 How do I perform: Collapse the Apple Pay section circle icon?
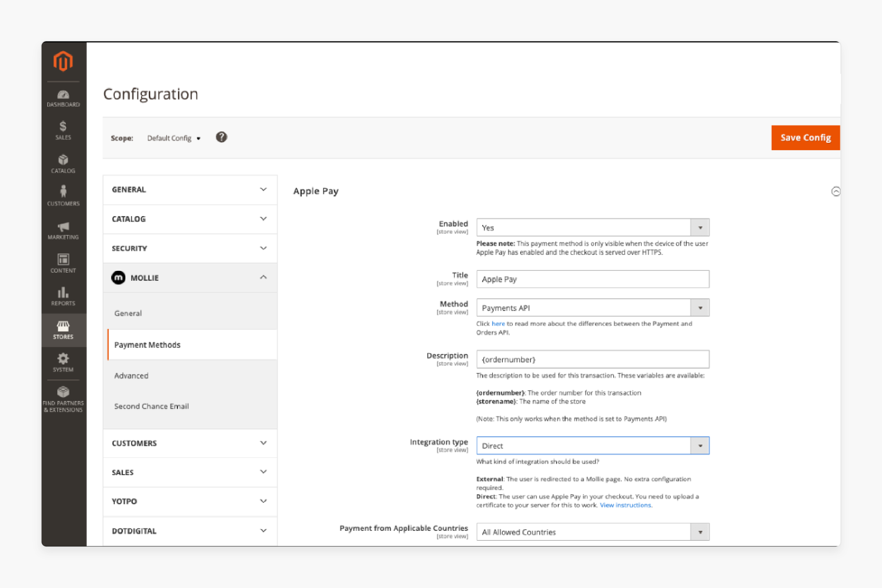(x=835, y=191)
